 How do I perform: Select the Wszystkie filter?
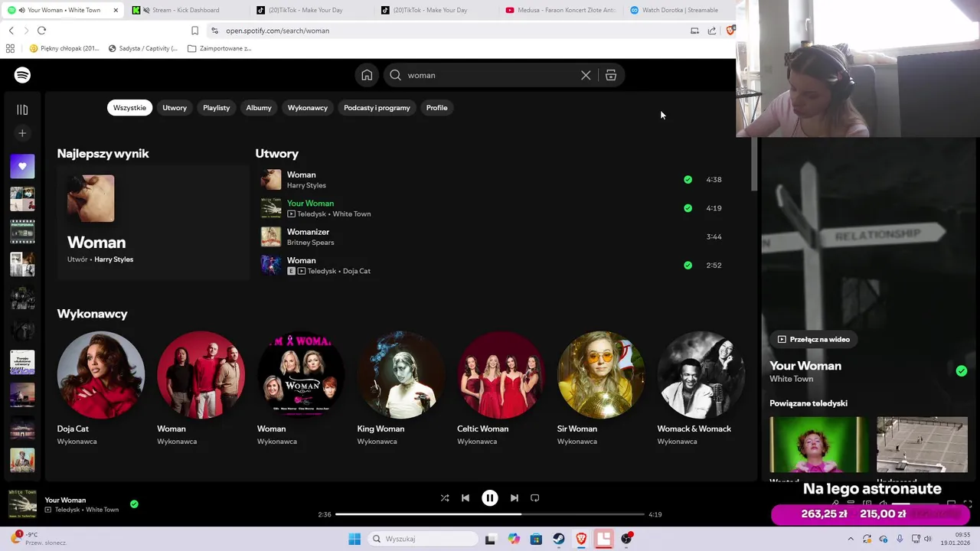pyautogui.click(x=129, y=108)
